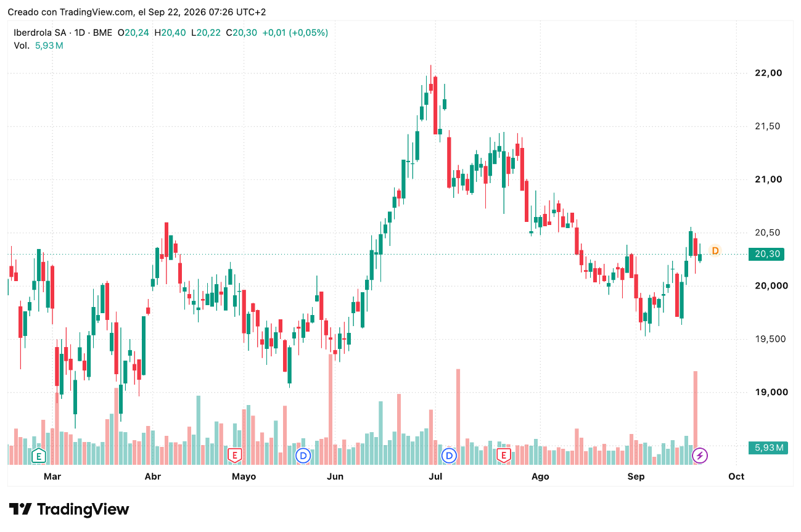
Task: Click the 19,500 price axis label
Action: (769, 339)
